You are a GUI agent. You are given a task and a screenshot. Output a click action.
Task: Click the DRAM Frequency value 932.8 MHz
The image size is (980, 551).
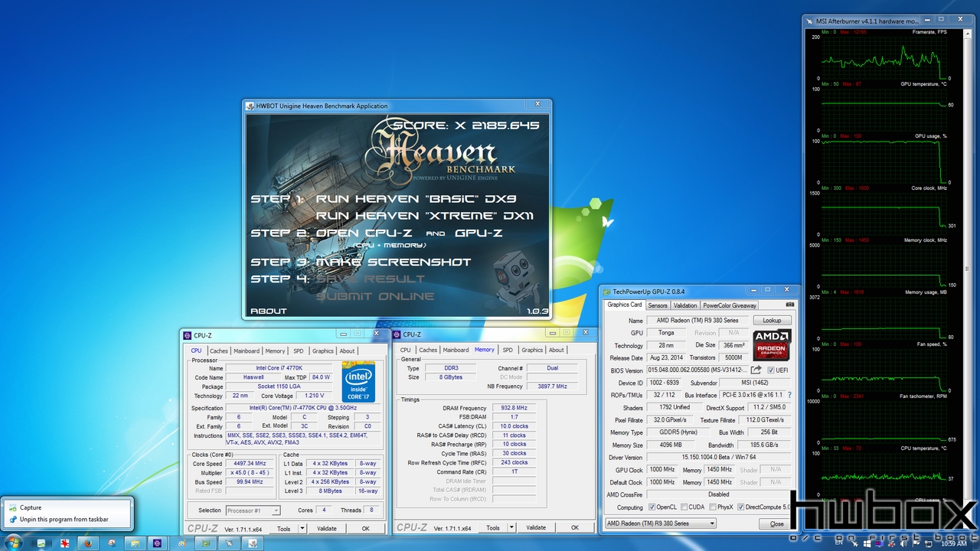[x=514, y=408]
